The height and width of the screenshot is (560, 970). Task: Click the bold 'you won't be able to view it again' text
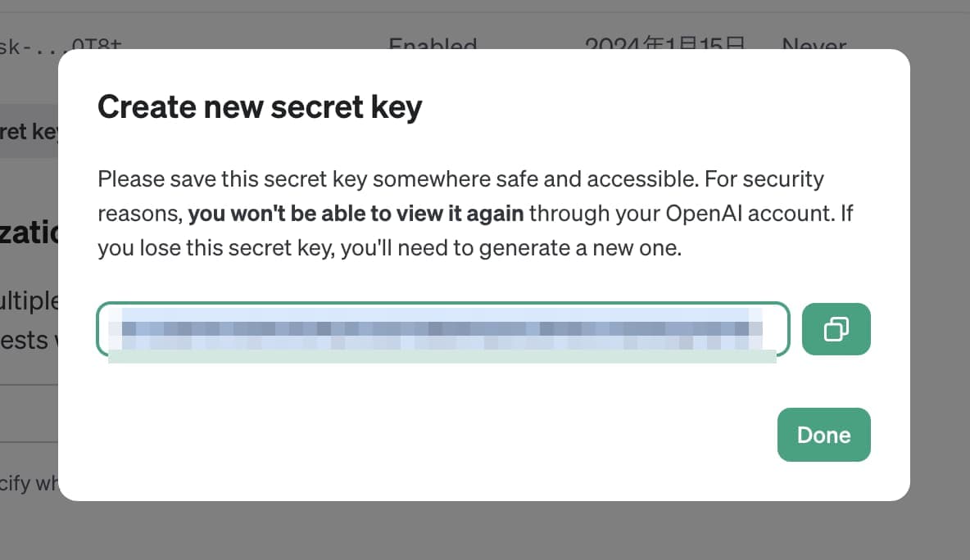pos(356,213)
